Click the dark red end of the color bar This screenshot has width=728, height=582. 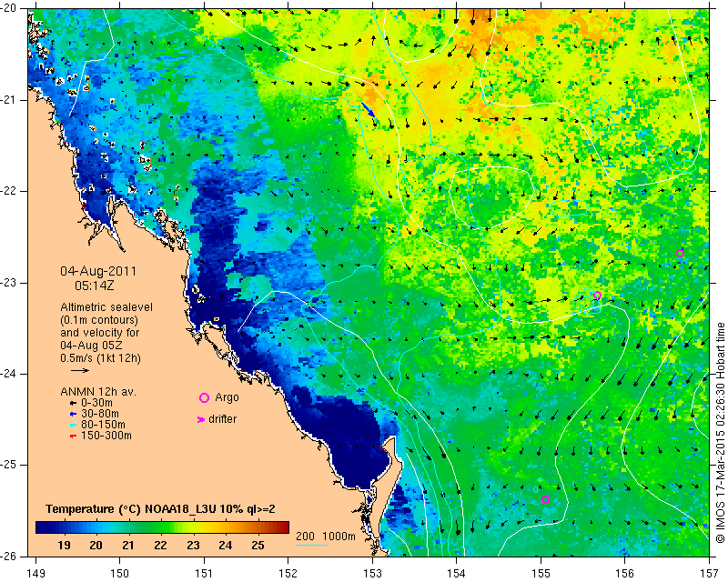[x=285, y=527]
